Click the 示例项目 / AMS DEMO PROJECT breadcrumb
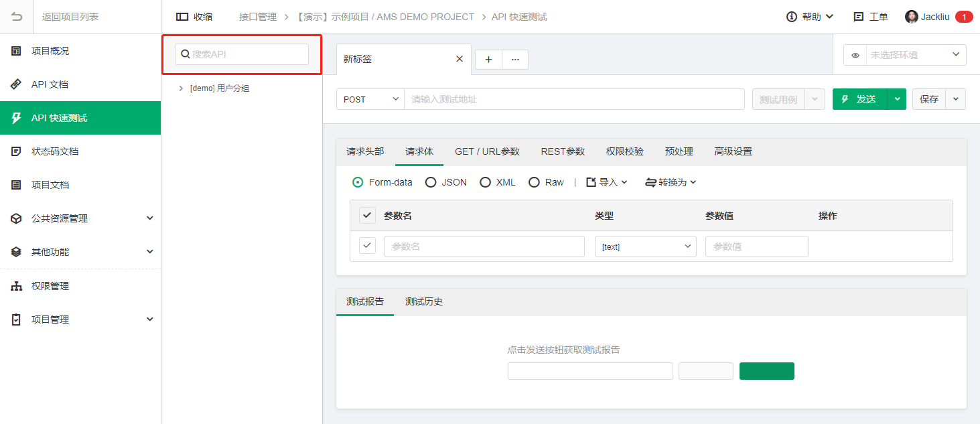This screenshot has height=424, width=980. tap(385, 17)
